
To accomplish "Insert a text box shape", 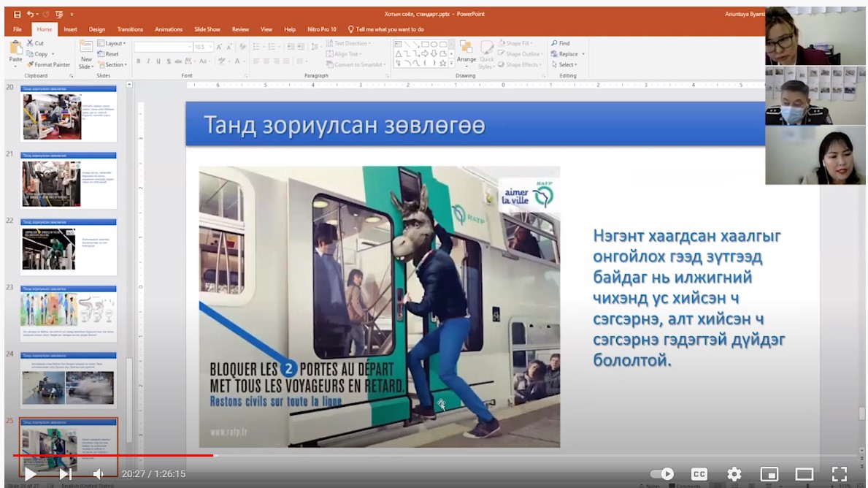I will click(398, 45).
